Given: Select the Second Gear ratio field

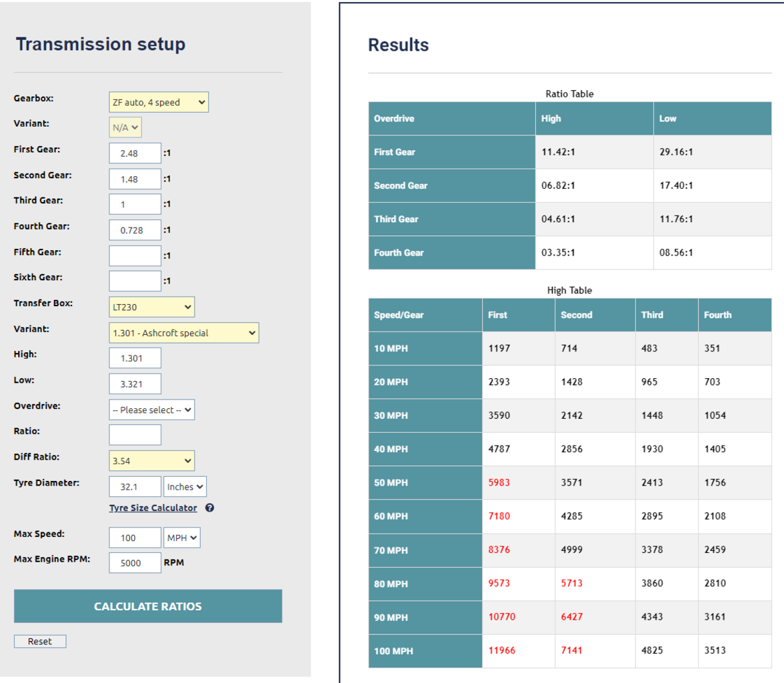Looking at the screenshot, I should tap(135, 179).
